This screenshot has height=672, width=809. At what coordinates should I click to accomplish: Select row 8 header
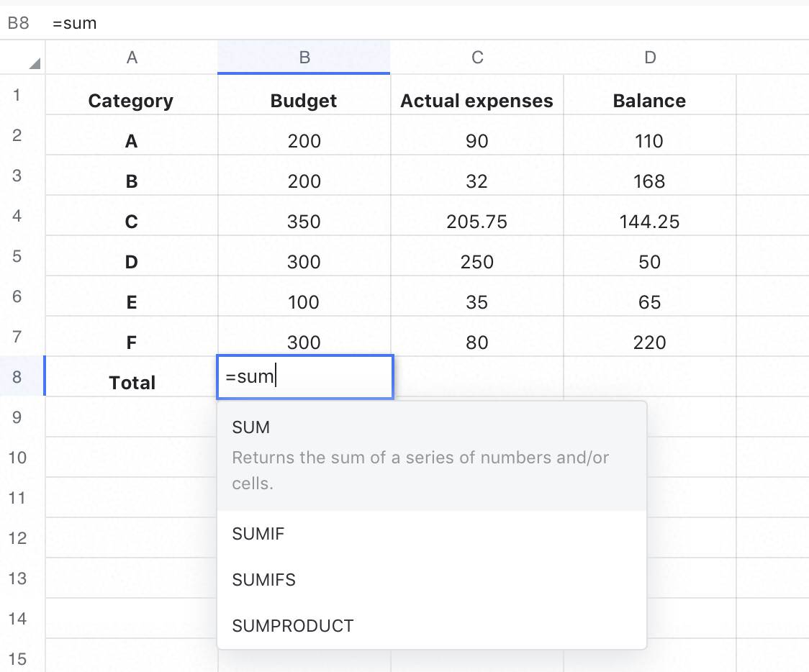pos(17,376)
